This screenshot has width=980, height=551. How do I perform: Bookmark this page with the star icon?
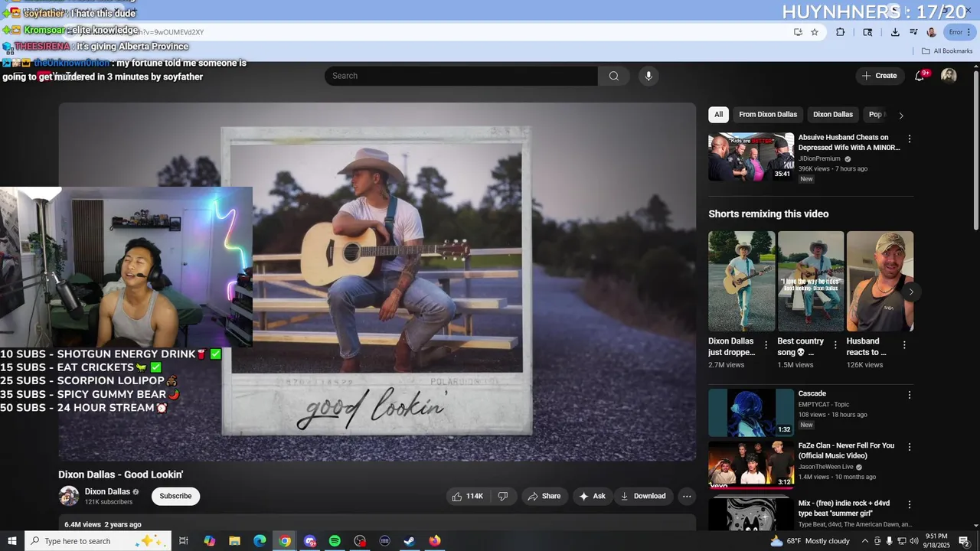click(x=815, y=32)
